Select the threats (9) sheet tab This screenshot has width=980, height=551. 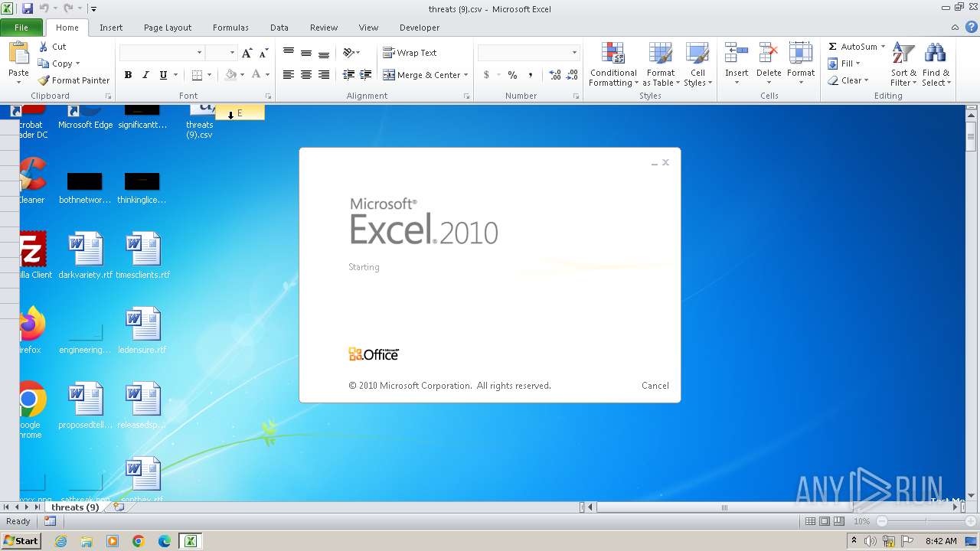[x=75, y=507]
